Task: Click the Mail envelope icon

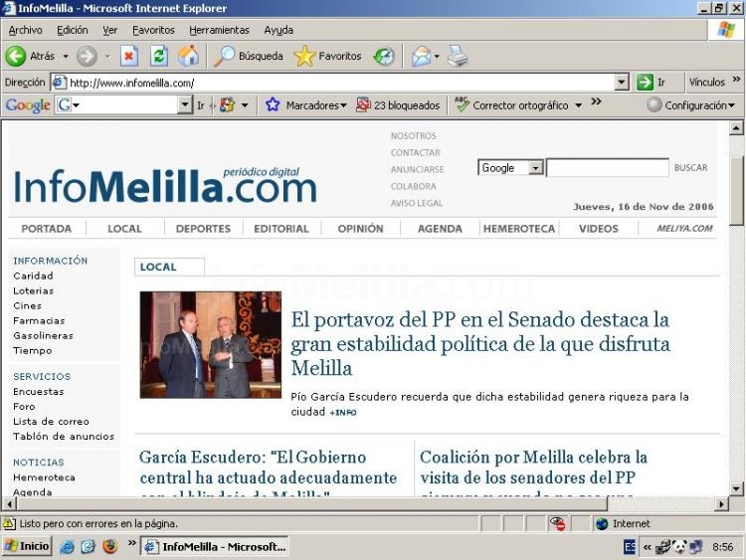Action: point(421,56)
